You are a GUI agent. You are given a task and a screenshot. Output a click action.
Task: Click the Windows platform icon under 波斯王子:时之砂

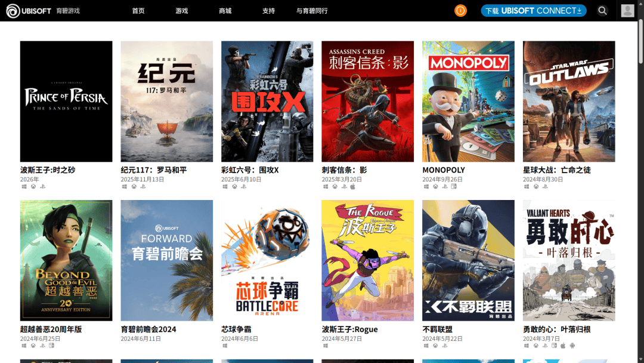click(x=24, y=186)
